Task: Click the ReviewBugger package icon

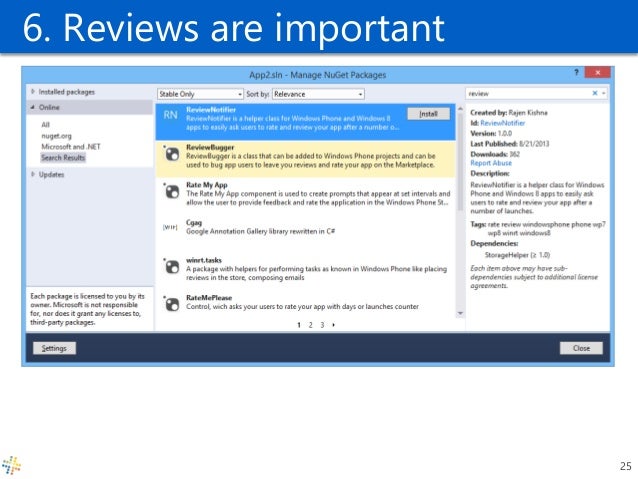Action: (171, 154)
